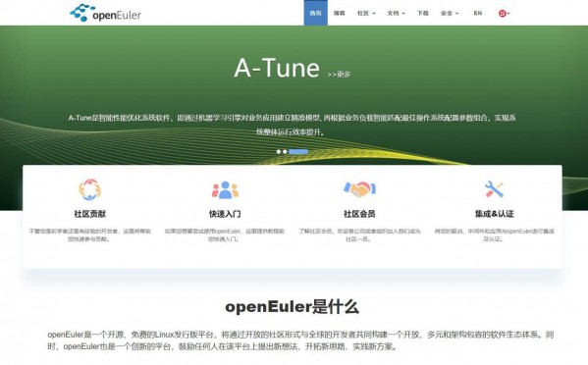Open the Gitee source code icon menu
Image resolution: width=588 pixels, height=365 pixels.
pos(504,13)
